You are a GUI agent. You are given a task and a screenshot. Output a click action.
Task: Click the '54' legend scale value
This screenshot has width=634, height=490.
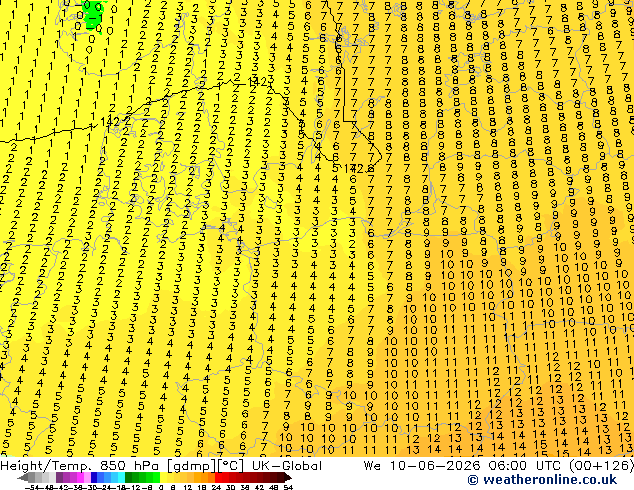click(288, 487)
